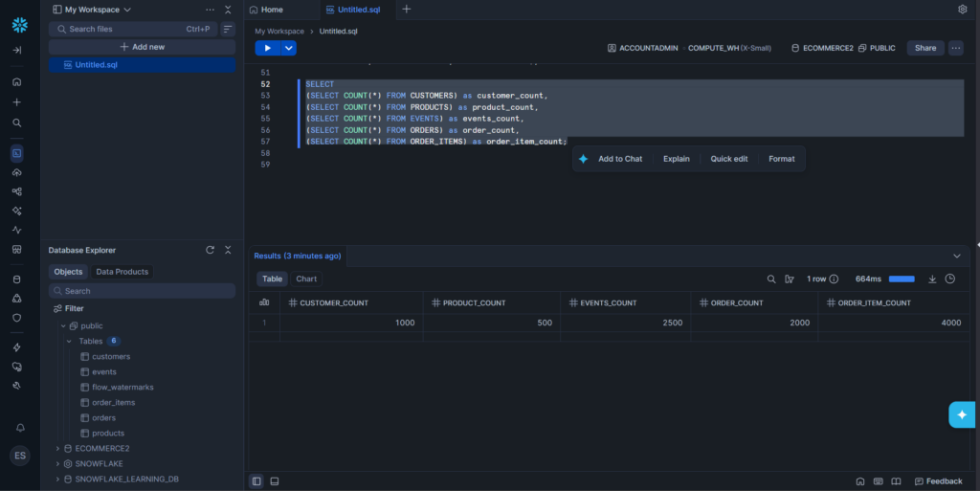Close the Database Explorer panel

point(228,250)
